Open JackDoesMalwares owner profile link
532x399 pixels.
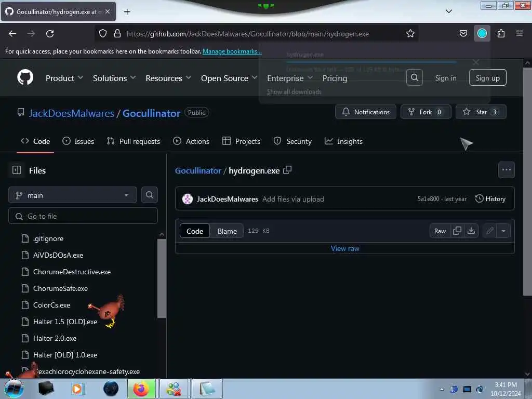(72, 113)
